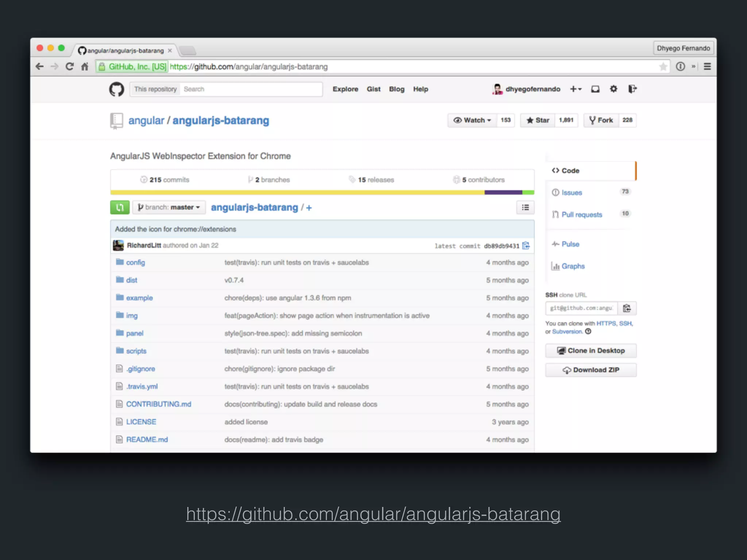Copy SSH clone URL to clipboard
Viewport: 747px width, 560px height.
pyautogui.click(x=627, y=308)
